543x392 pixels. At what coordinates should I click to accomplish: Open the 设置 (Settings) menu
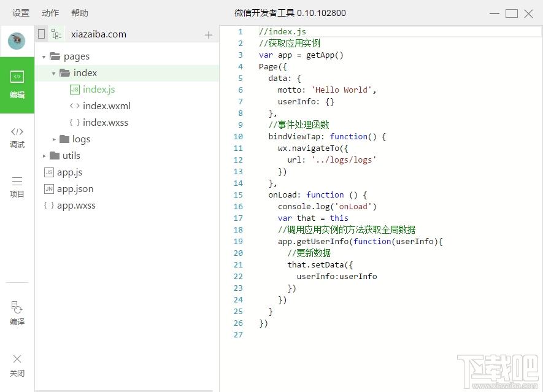[21, 13]
